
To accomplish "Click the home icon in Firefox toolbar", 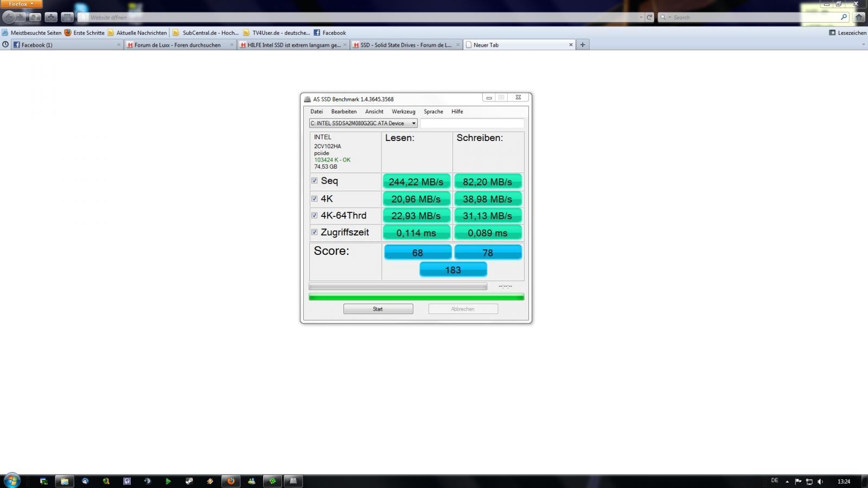I will point(859,17).
